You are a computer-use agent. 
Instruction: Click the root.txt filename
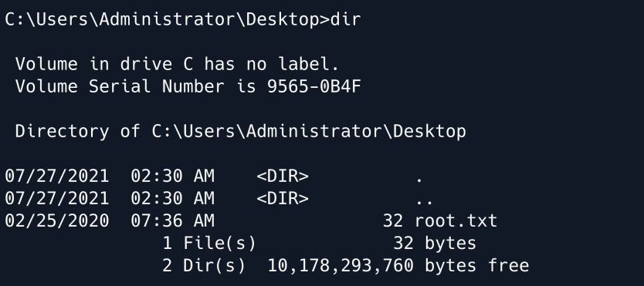tap(456, 220)
